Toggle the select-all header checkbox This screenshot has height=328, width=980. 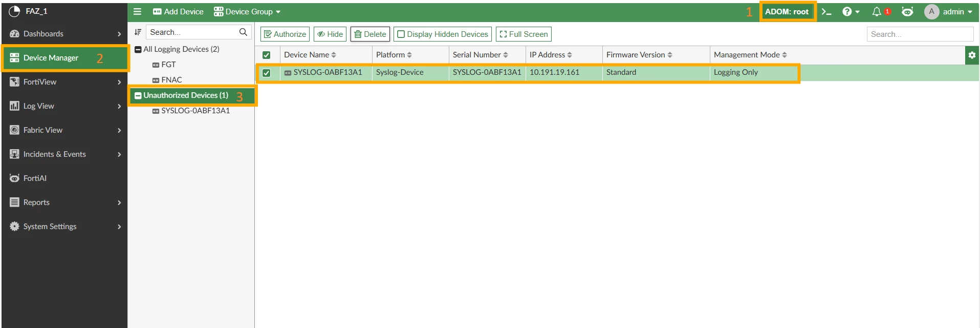[x=266, y=55]
